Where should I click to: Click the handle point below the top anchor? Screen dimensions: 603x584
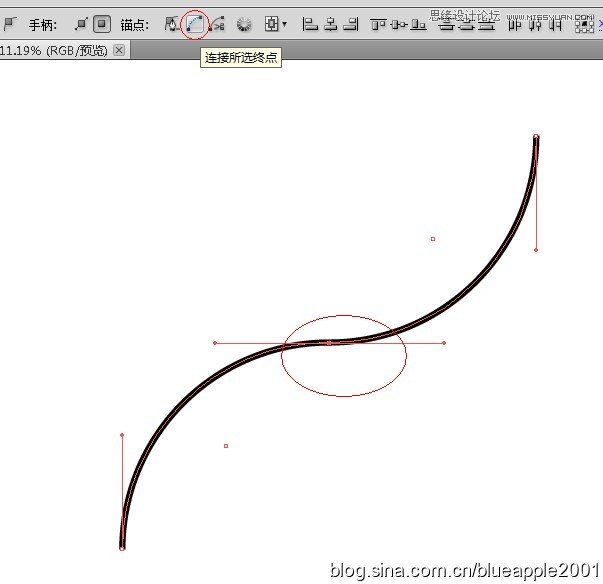point(536,250)
